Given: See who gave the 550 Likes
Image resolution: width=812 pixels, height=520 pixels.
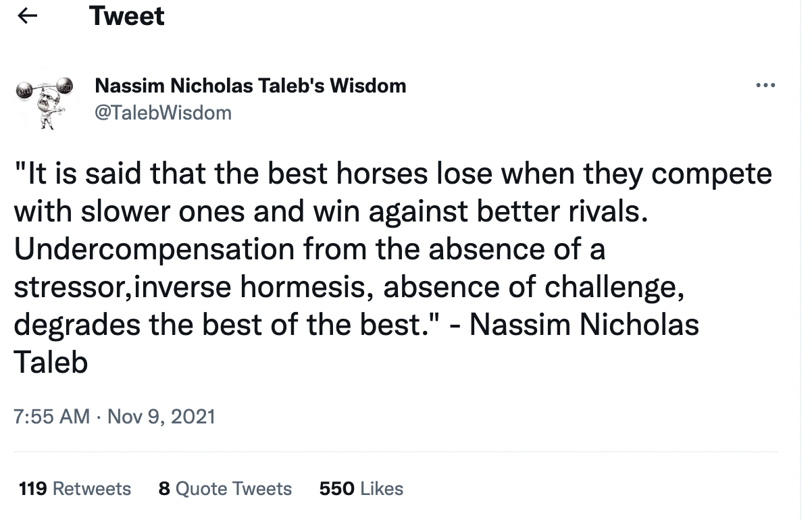Looking at the screenshot, I should pyautogui.click(x=361, y=488).
